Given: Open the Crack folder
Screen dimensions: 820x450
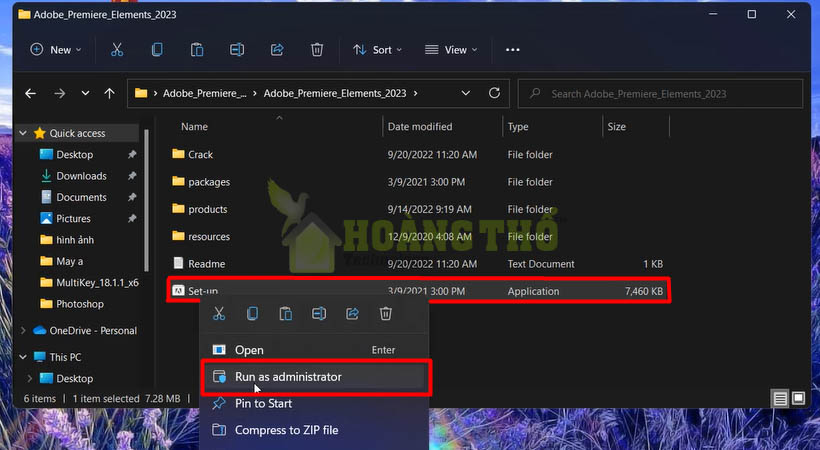Looking at the screenshot, I should tap(200, 155).
